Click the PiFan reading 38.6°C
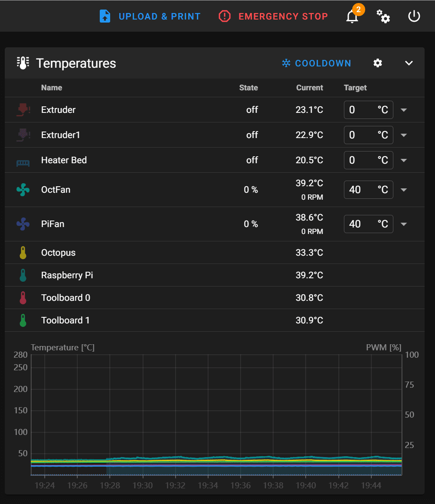435x504 pixels. pyautogui.click(x=309, y=217)
